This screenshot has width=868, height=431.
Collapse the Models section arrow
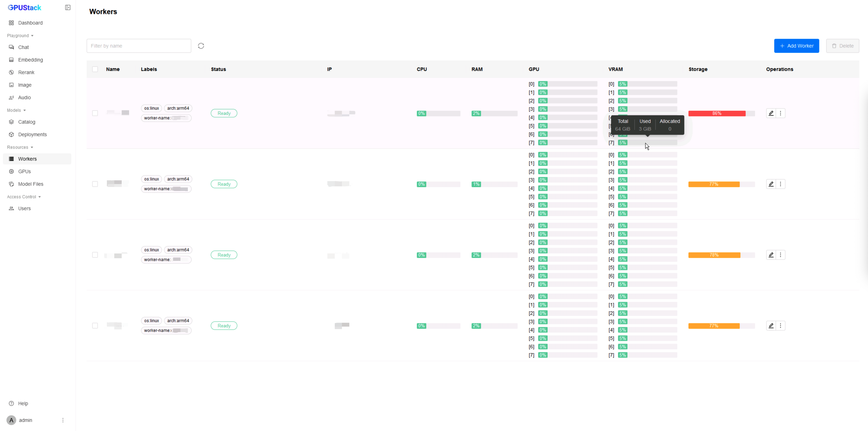pos(25,110)
